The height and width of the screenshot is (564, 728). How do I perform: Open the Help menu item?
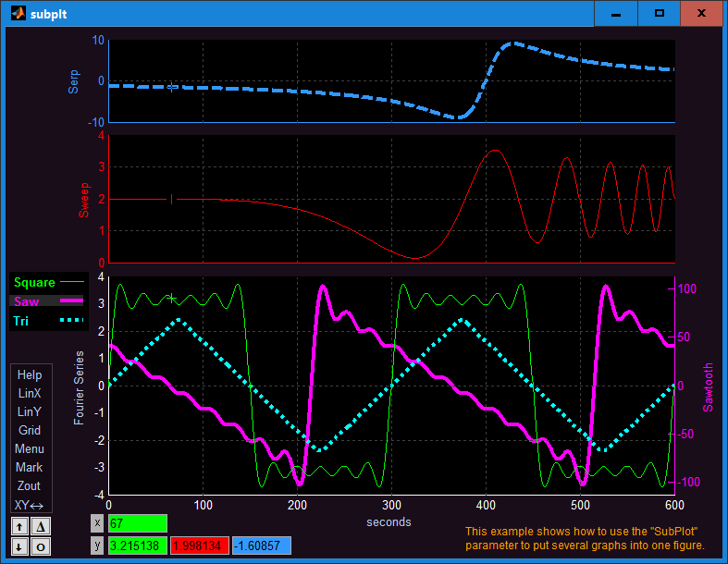(30, 375)
